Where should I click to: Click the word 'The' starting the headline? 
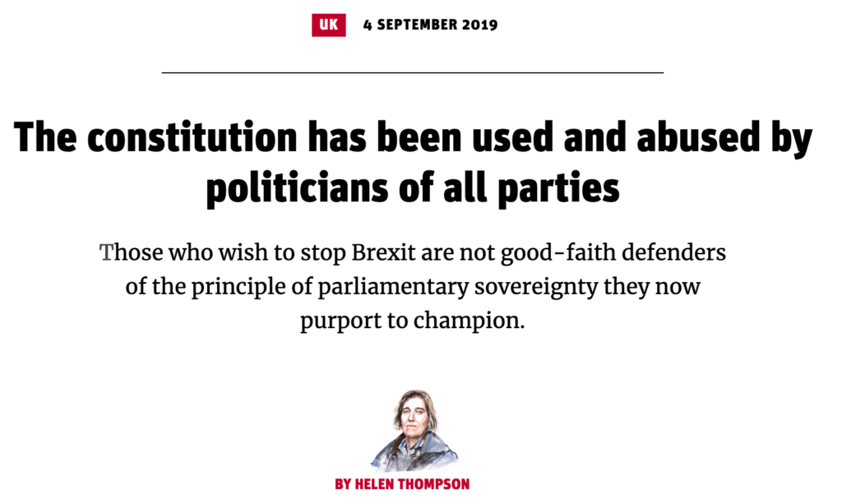[x=45, y=136]
